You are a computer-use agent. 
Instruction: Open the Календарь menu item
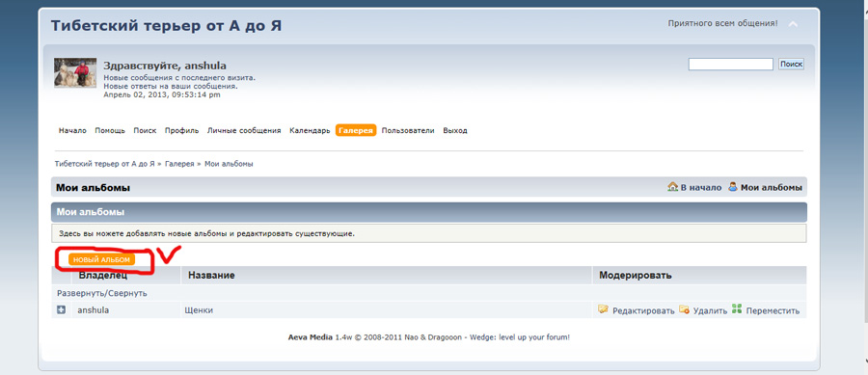(x=310, y=130)
